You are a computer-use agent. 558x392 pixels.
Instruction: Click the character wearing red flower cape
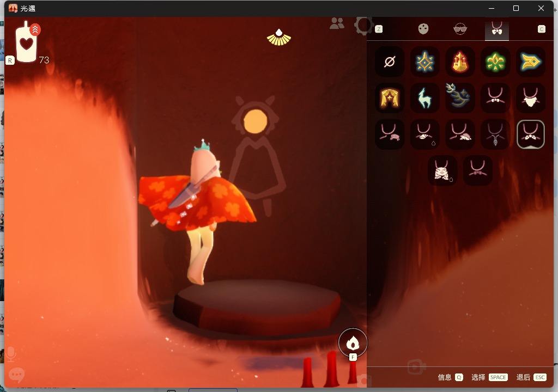pyautogui.click(x=197, y=212)
